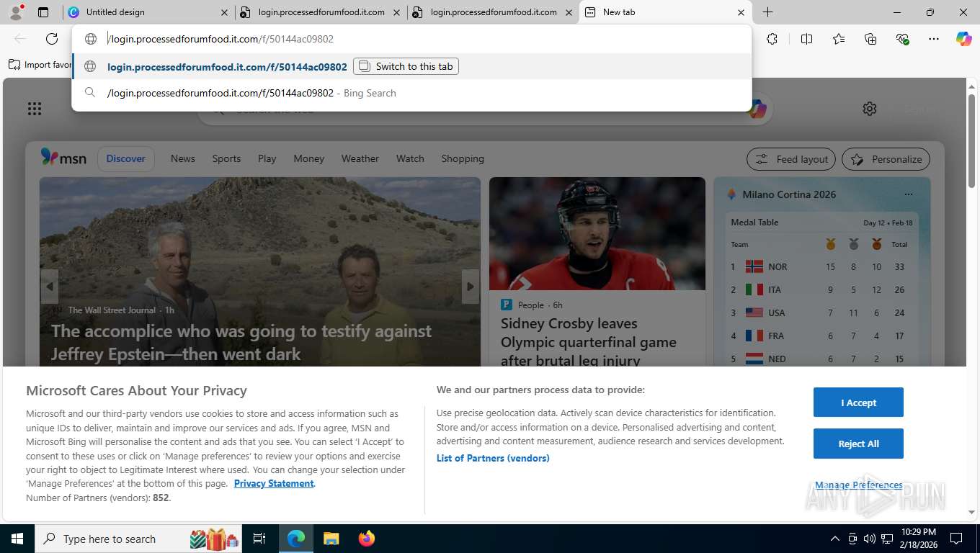Screen dimensions: 980x553
Task: Open the Money feed tab
Action: point(309,158)
